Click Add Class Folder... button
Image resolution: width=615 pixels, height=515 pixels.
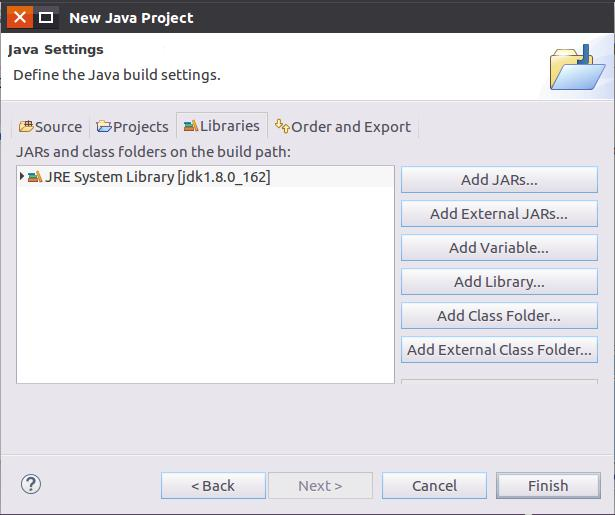coord(499,316)
